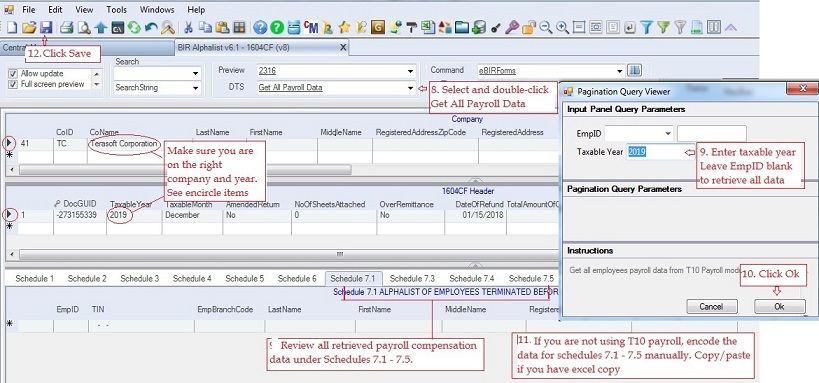Image resolution: width=819 pixels, height=383 pixels.
Task: Click the brown G icon
Action: pyautogui.click(x=378, y=27)
